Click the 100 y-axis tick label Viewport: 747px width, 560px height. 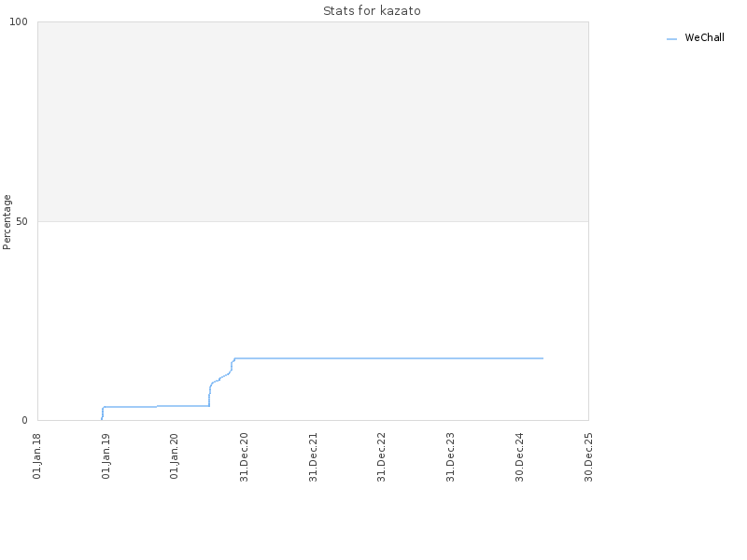point(19,21)
